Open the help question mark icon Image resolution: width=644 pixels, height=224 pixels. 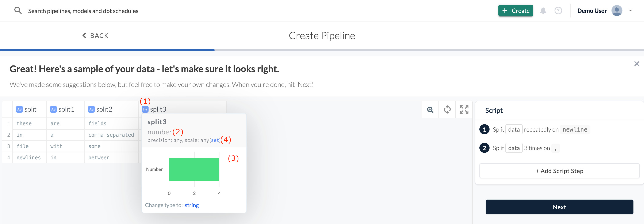[558, 11]
